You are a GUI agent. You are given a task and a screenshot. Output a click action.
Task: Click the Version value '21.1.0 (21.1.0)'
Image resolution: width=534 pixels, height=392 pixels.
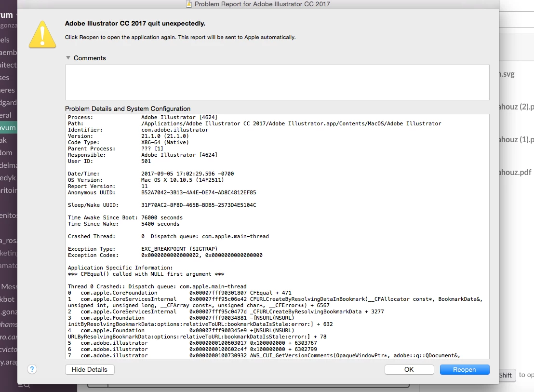pyautogui.click(x=165, y=136)
